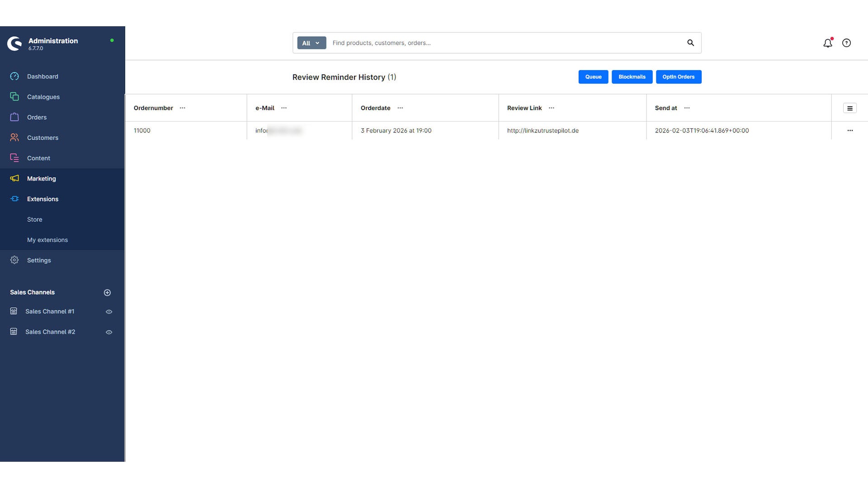Open Send at column options menu

point(687,108)
